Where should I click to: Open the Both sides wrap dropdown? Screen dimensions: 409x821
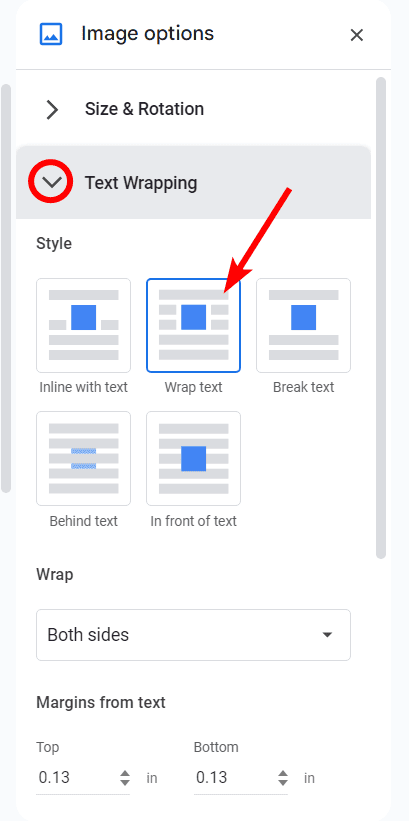click(193, 635)
